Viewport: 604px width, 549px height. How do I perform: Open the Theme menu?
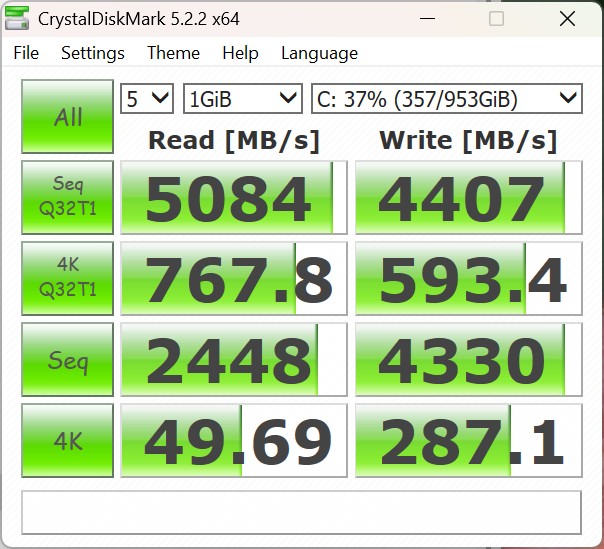[x=173, y=53]
